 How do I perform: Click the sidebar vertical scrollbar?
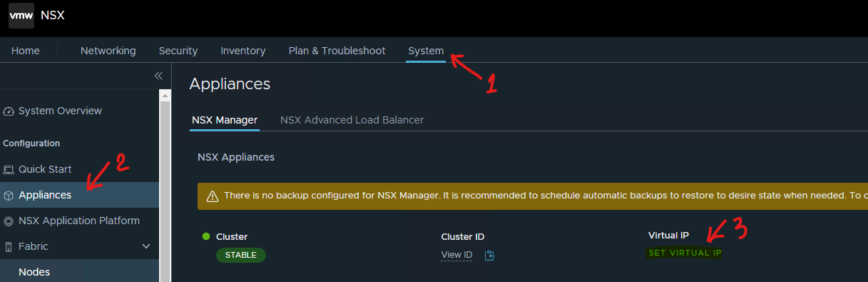(165, 186)
